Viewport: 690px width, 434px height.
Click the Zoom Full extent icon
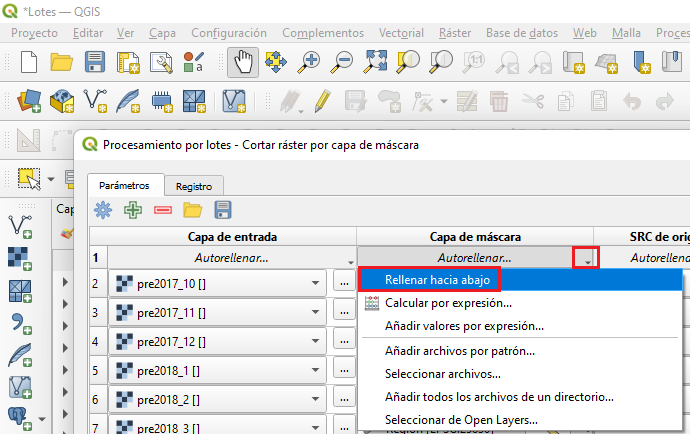[376, 63]
